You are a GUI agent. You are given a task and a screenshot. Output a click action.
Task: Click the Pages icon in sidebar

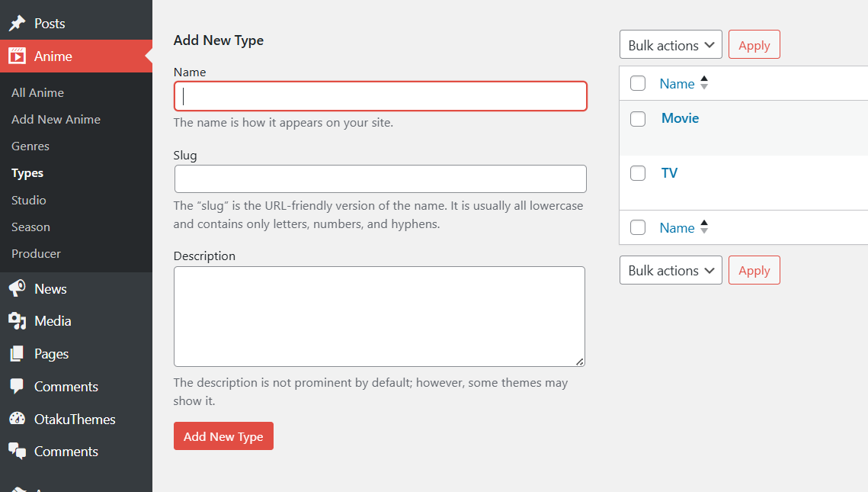point(17,354)
